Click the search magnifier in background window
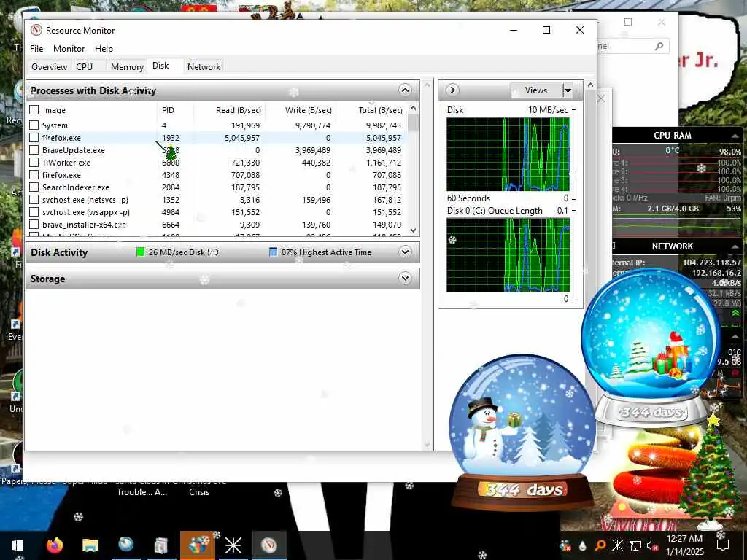The height and width of the screenshot is (560, 747). click(659, 46)
